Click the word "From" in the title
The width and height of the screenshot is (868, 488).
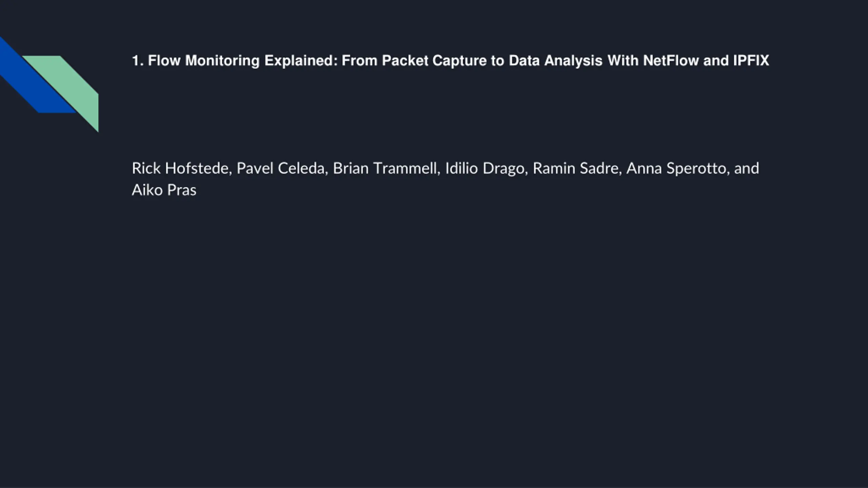(359, 61)
